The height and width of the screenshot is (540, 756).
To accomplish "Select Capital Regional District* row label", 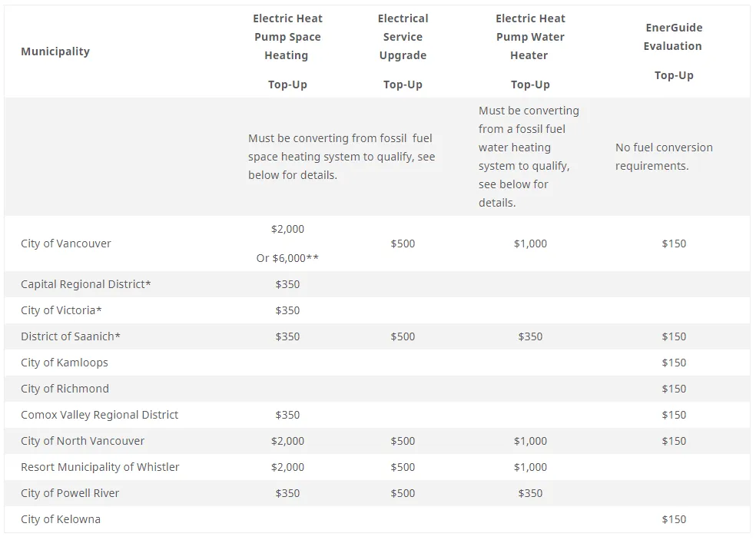I will pyautogui.click(x=86, y=284).
